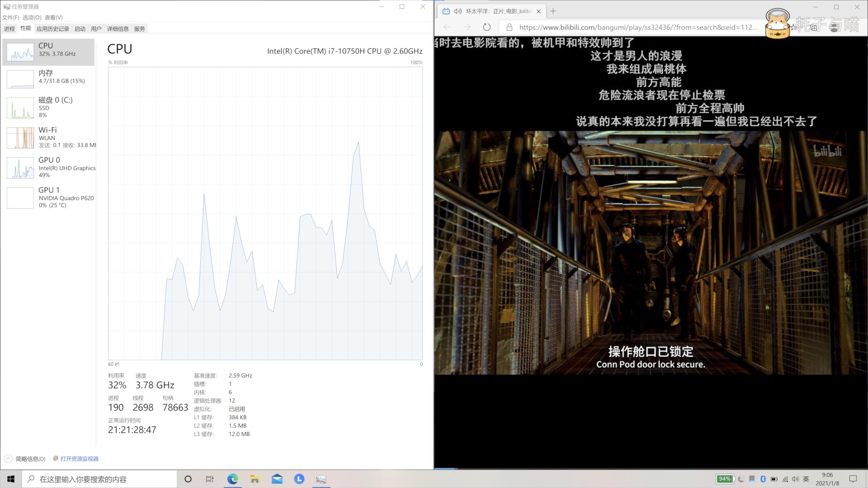
Task: Click the grey C-shaped tray icon
Action: click(x=741, y=479)
